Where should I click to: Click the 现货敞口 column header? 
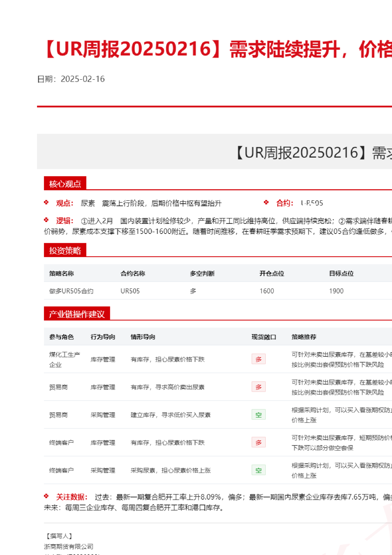pos(264,337)
